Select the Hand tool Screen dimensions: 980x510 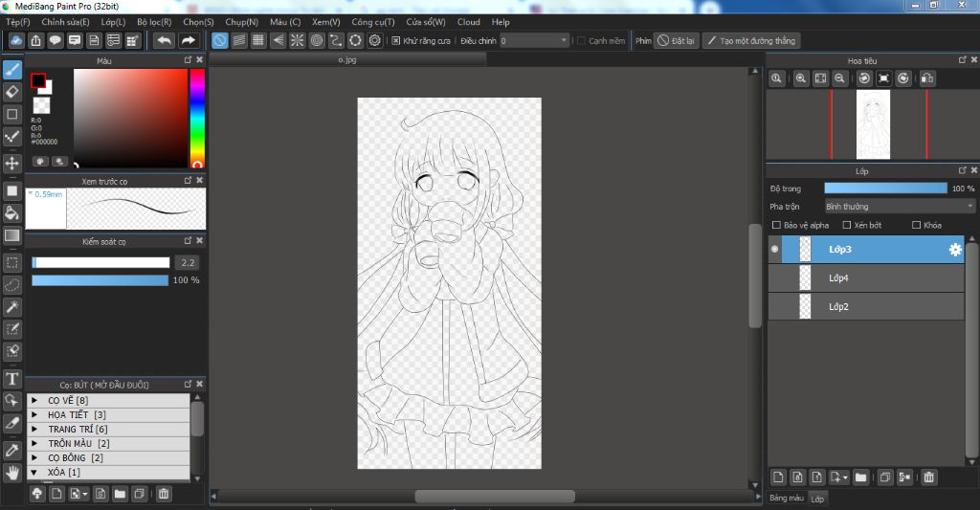pyautogui.click(x=11, y=473)
